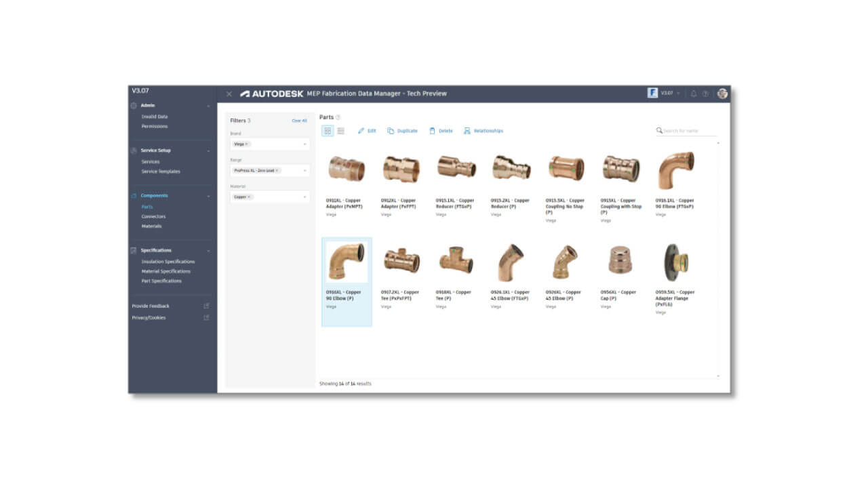The height and width of the screenshot is (488, 868).
Task: Click the Provide Feedback external link icon
Action: pyautogui.click(x=206, y=306)
